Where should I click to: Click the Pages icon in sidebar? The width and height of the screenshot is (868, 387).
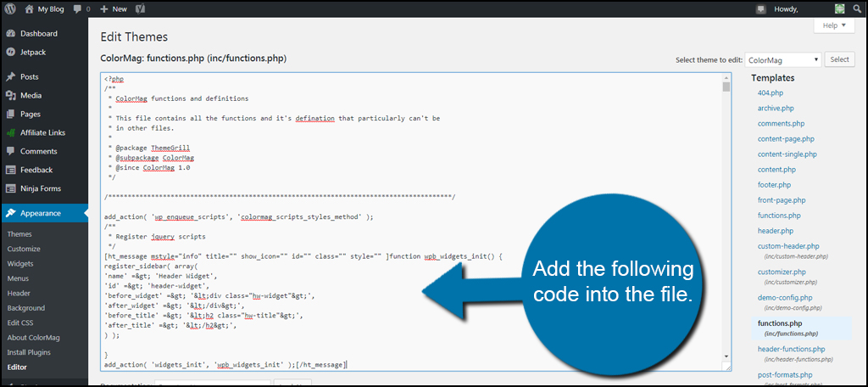(x=10, y=115)
